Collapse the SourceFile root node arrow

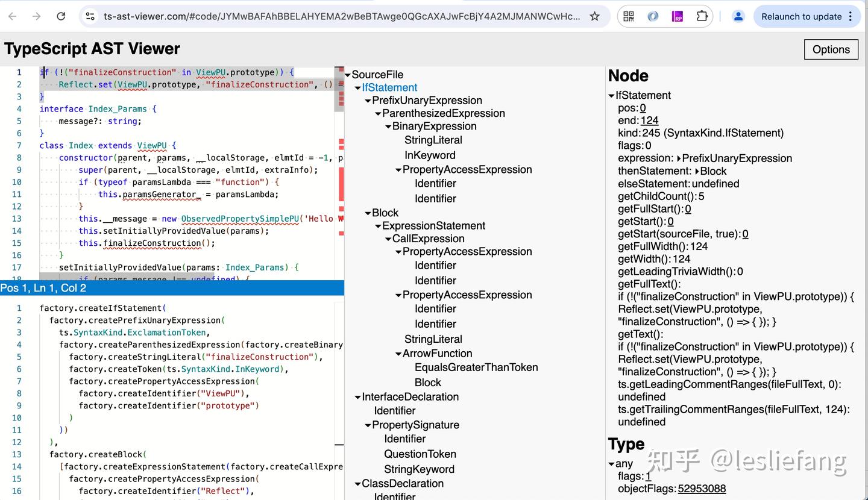[x=348, y=75]
